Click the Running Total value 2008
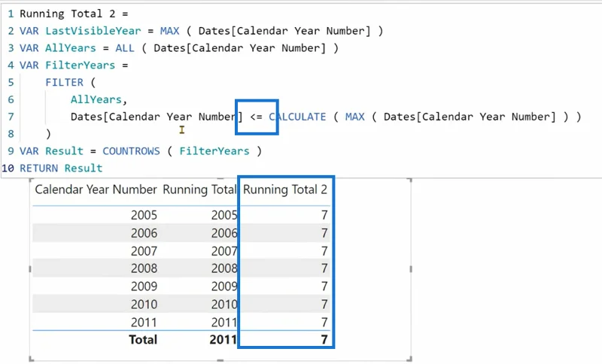The width and height of the screenshot is (602, 364). (224, 268)
